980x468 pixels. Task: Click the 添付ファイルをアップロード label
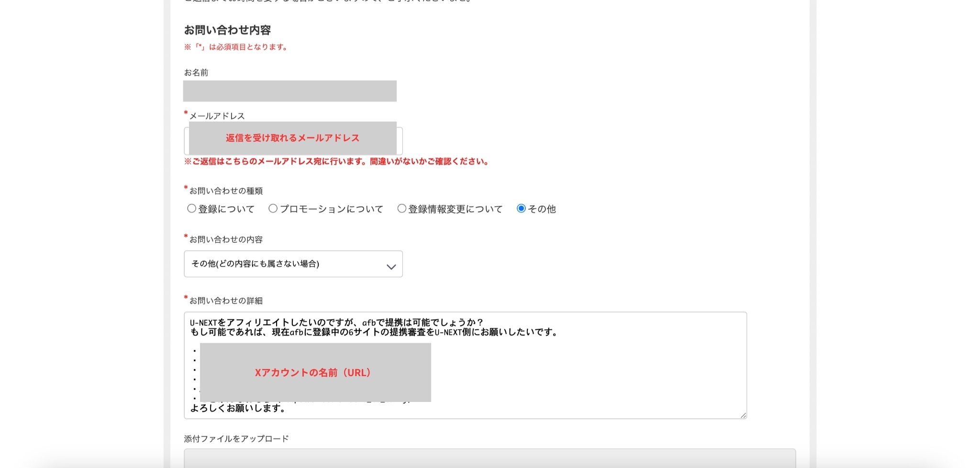coord(236,439)
